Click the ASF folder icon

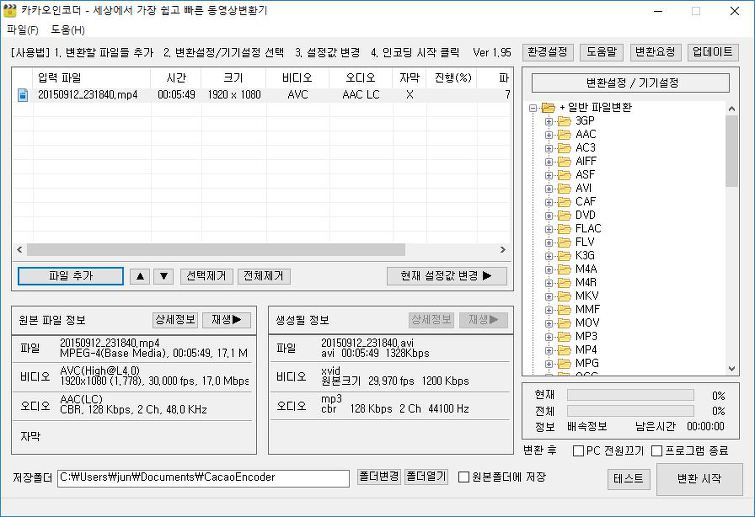pos(564,175)
